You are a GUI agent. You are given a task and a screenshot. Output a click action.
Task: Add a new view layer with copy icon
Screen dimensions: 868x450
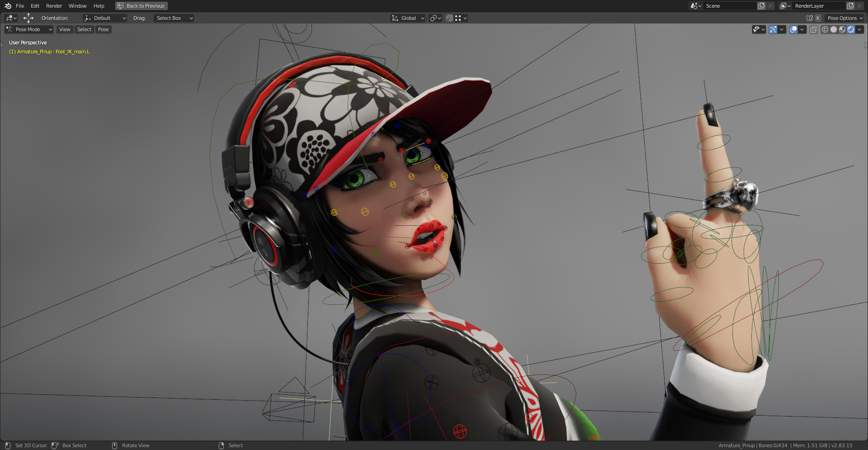click(850, 6)
